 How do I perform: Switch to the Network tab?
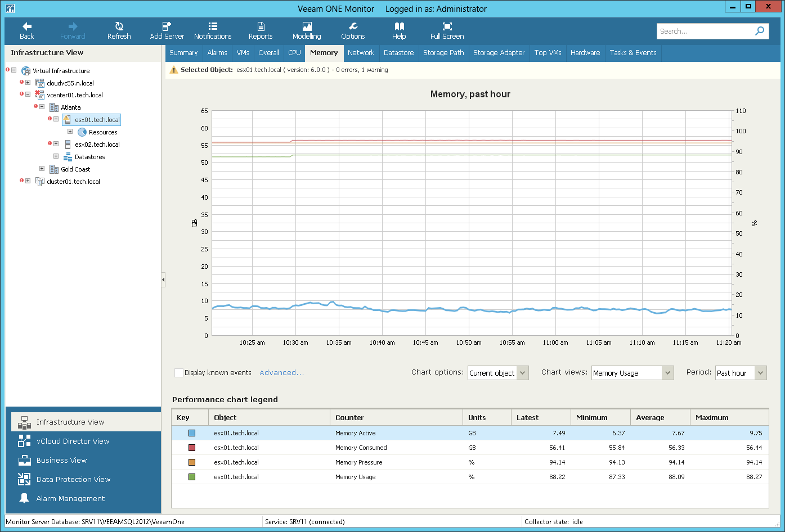(361, 53)
